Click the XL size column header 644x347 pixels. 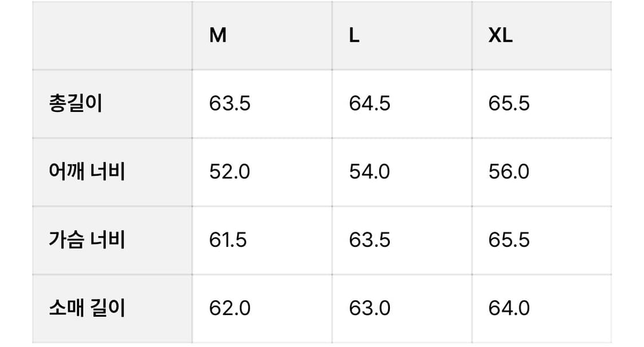coord(500,35)
